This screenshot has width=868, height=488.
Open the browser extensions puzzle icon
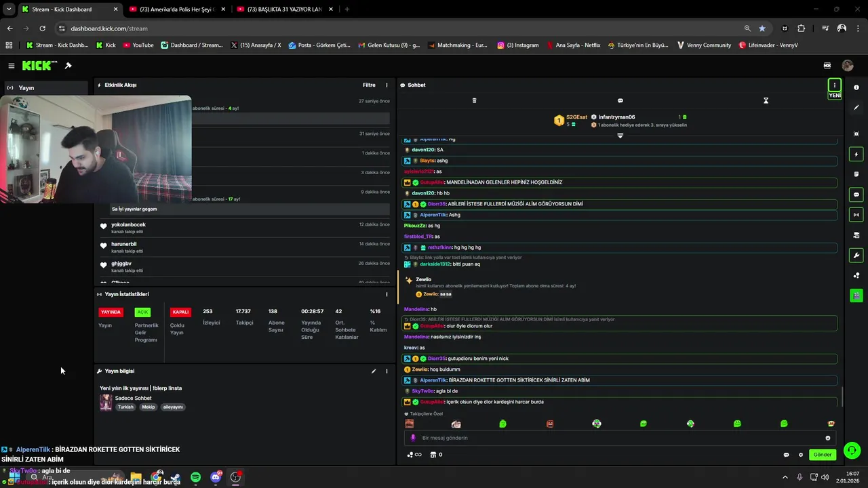[802, 28]
